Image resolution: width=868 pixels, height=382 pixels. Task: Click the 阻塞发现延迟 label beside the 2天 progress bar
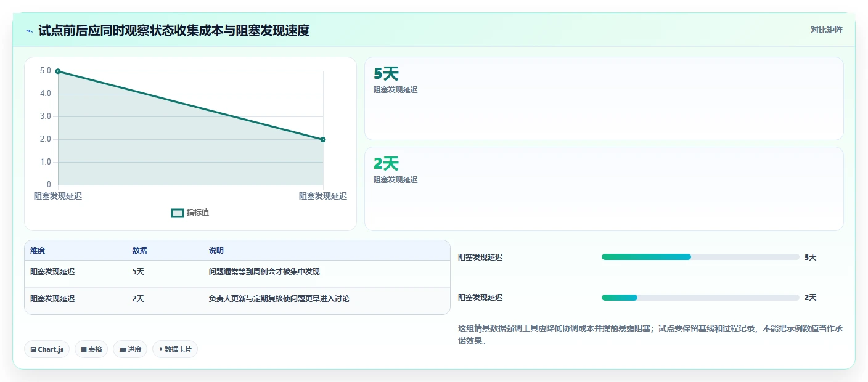480,298
